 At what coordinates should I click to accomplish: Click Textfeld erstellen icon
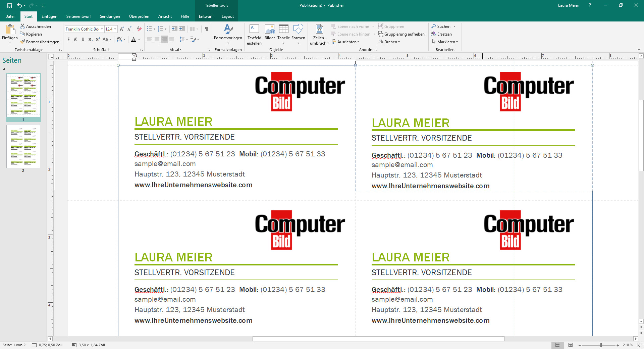(254, 29)
